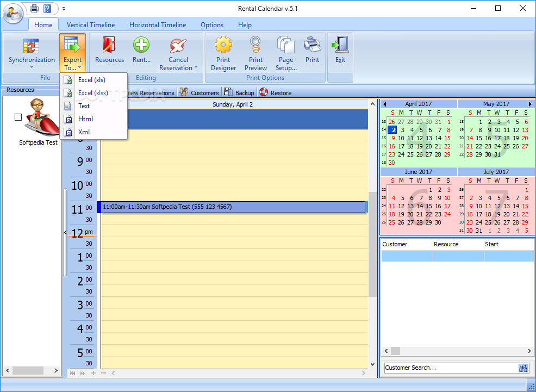Viewport: 536px width, 392px height.
Task: Click the Resource column header
Action: (458, 244)
